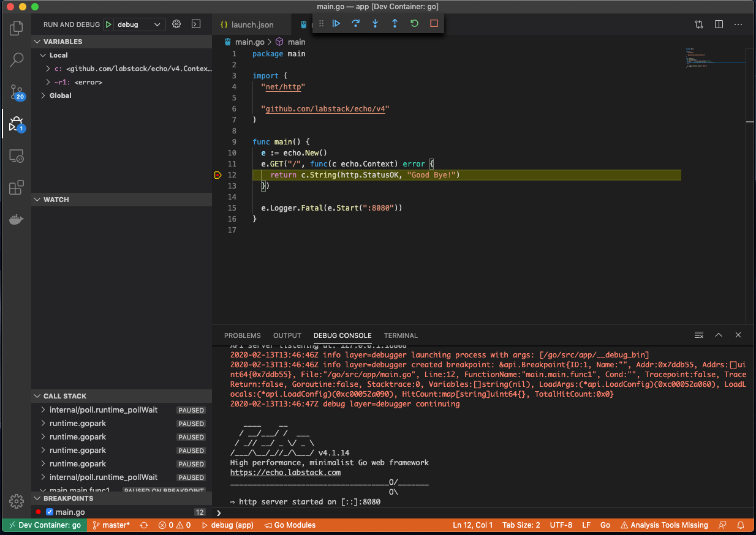
Task: Restart the debugging session
Action: 415,23
